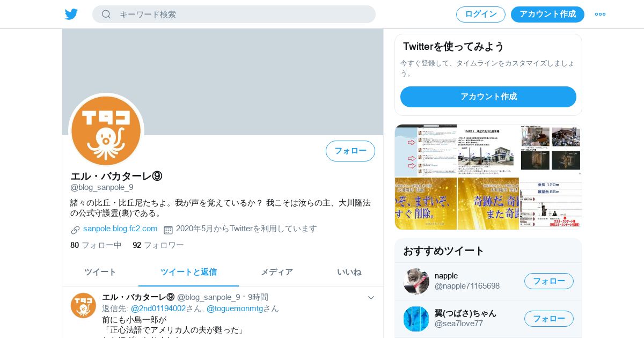Follow the エル・バカターレ⑨ profile

[x=350, y=151]
